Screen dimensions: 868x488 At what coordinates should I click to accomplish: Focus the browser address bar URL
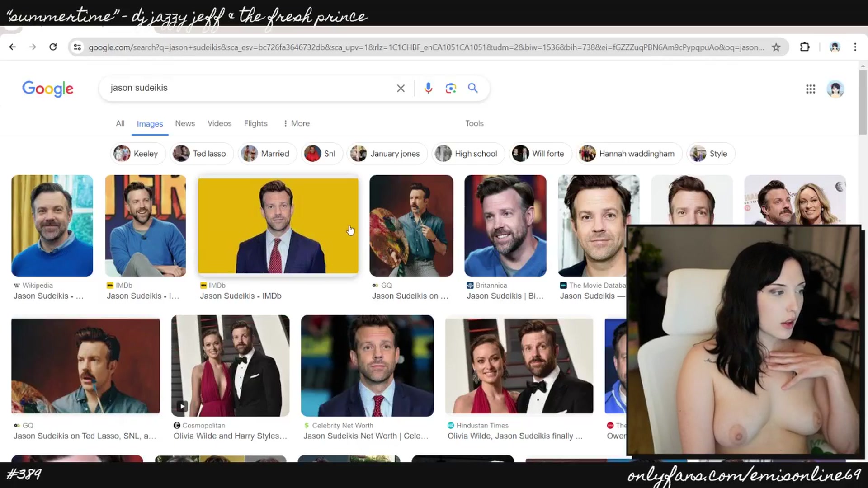point(426,47)
